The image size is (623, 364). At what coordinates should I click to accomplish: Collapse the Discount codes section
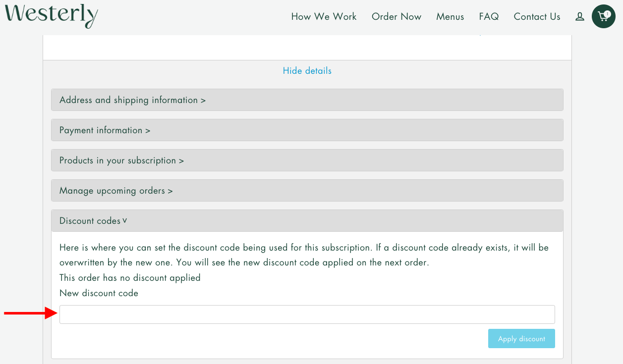pos(307,220)
